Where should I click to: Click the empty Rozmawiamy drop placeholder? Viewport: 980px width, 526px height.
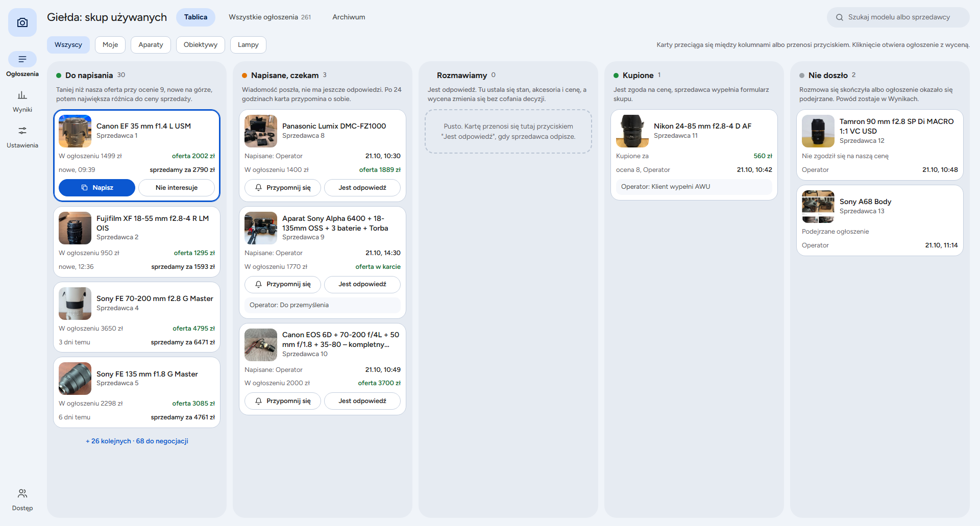508,132
